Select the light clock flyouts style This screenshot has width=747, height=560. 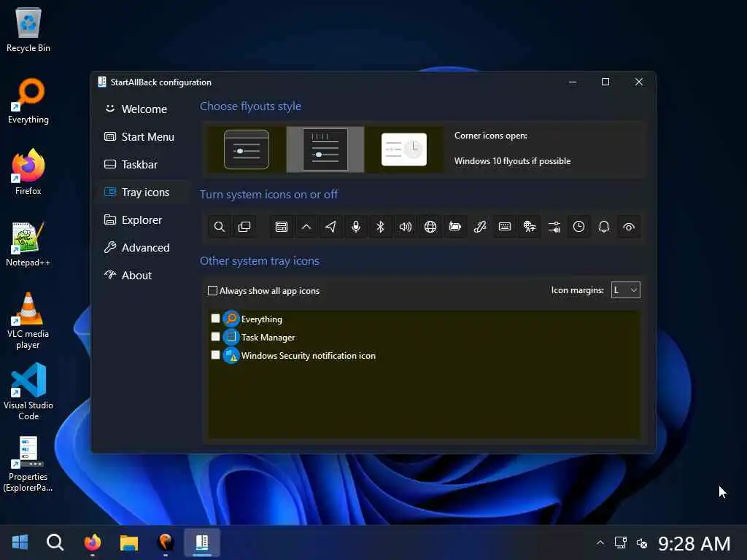tap(404, 149)
